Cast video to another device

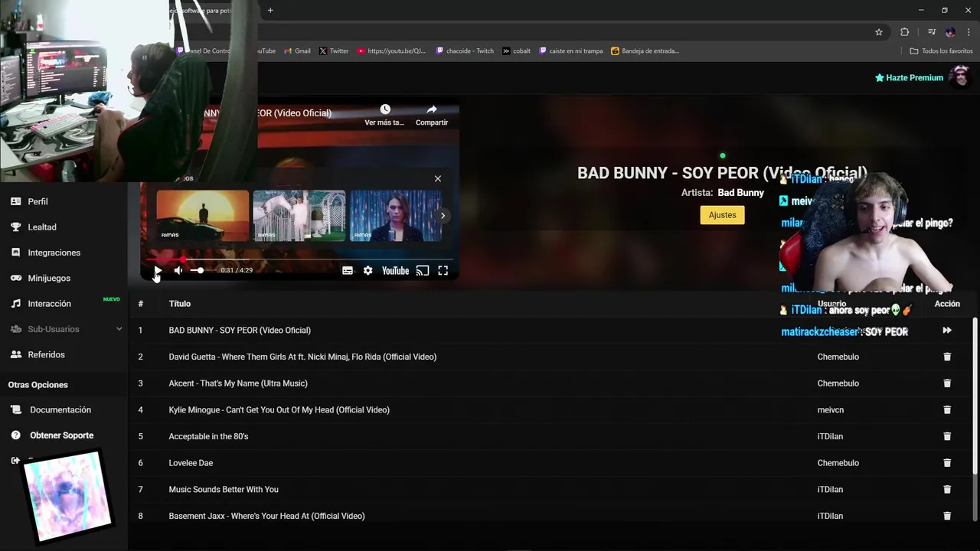point(423,270)
